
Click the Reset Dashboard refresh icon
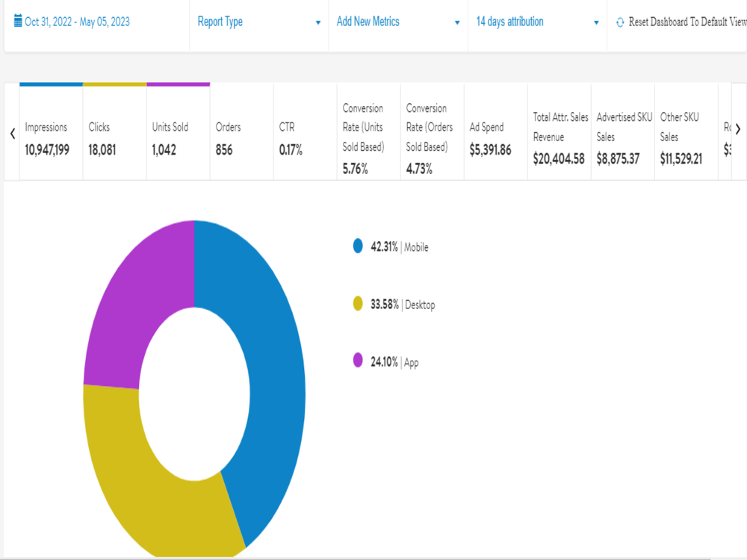click(x=620, y=22)
